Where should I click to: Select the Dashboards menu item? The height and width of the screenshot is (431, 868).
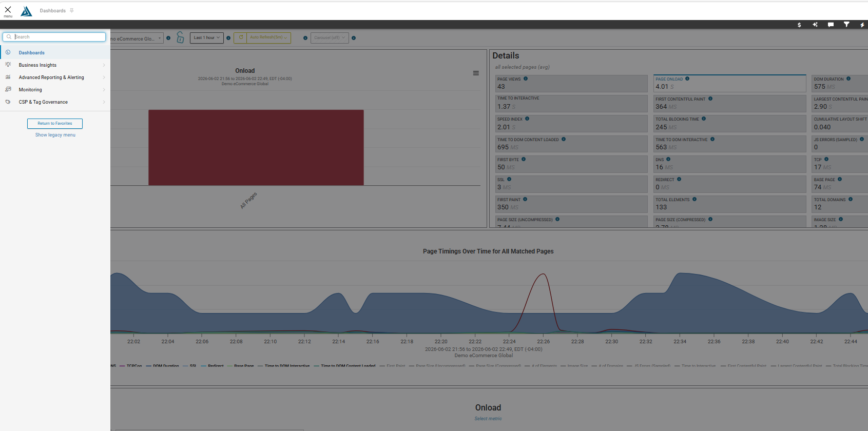(x=55, y=53)
